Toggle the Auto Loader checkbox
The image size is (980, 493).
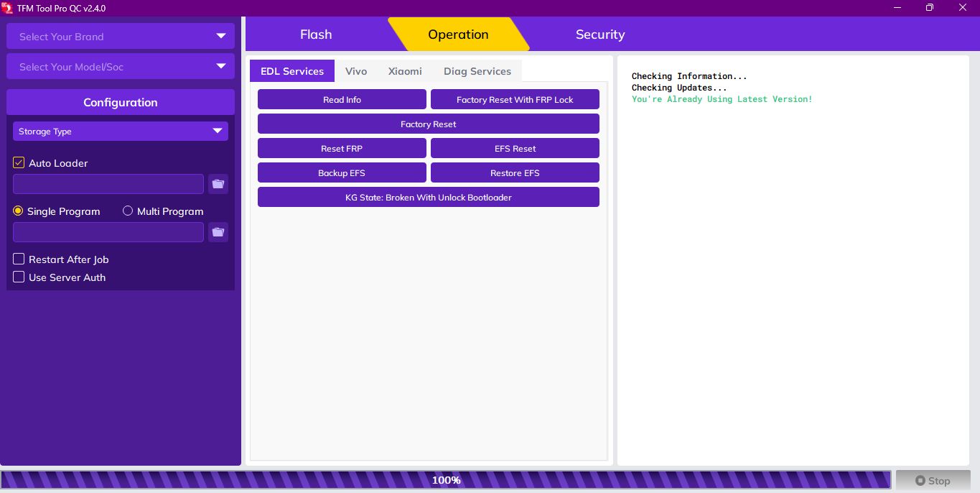[19, 163]
